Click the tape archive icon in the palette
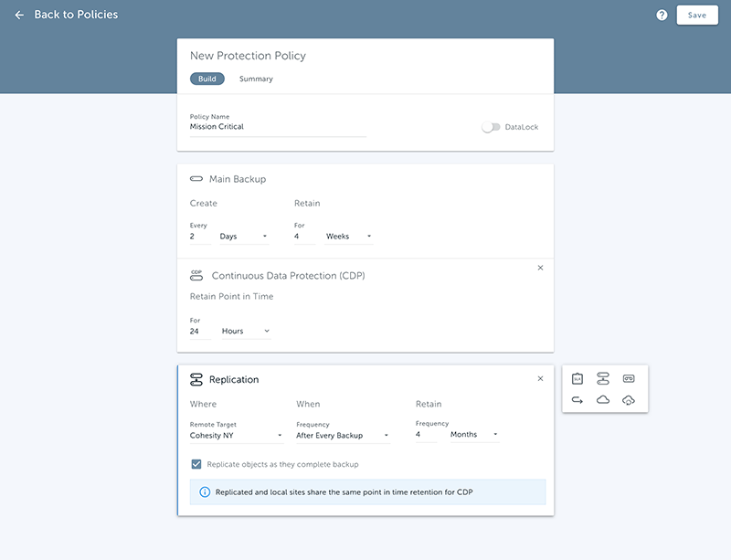This screenshot has width=731, height=560. click(x=629, y=378)
